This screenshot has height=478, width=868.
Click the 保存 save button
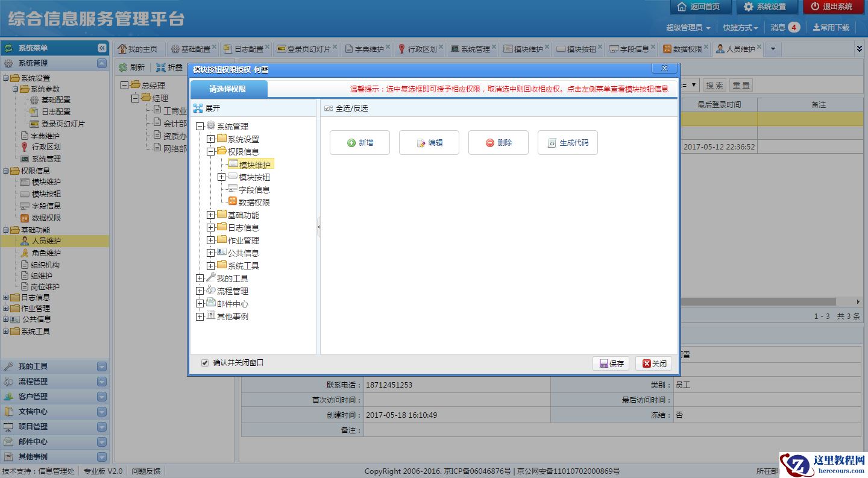coord(611,363)
